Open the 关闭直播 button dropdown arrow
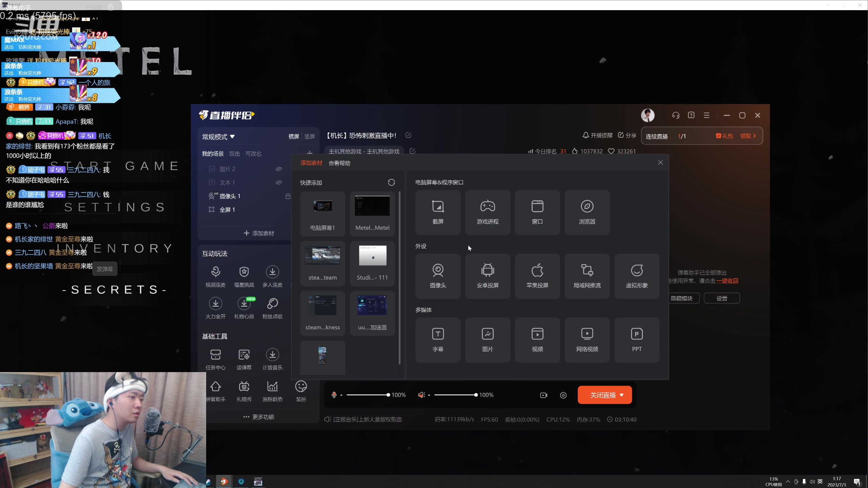The image size is (868, 488). (622, 395)
